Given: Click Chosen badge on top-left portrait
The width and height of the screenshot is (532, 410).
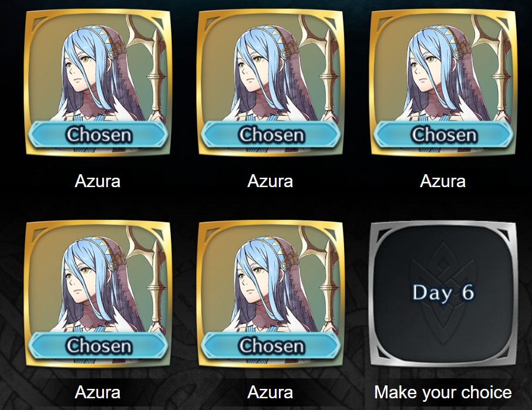Looking at the screenshot, I should click(x=97, y=135).
